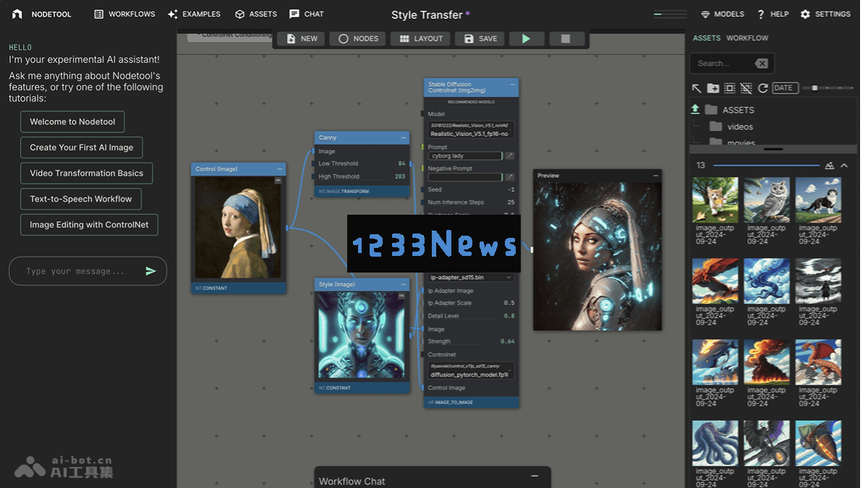Adjust the asset thumbnail size slider

(x=827, y=88)
